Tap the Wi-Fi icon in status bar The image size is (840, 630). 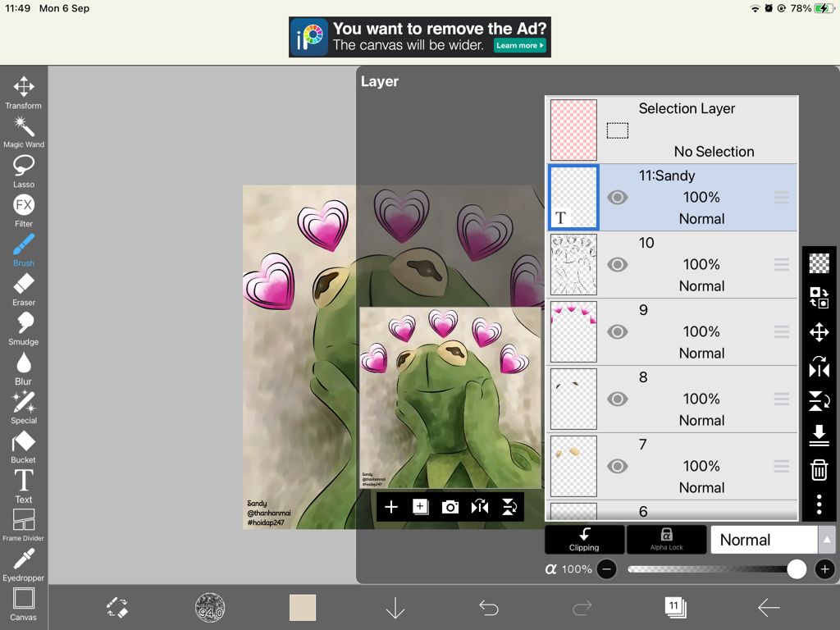[x=755, y=8]
